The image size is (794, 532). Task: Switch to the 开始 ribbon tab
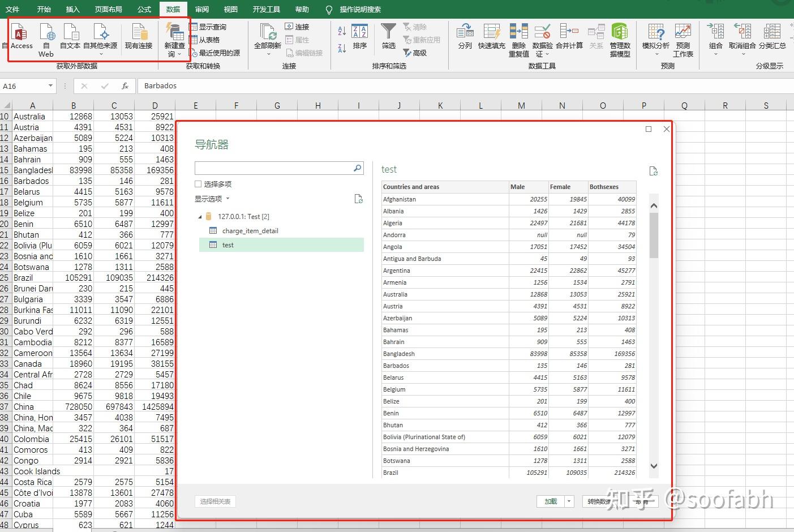(44, 9)
